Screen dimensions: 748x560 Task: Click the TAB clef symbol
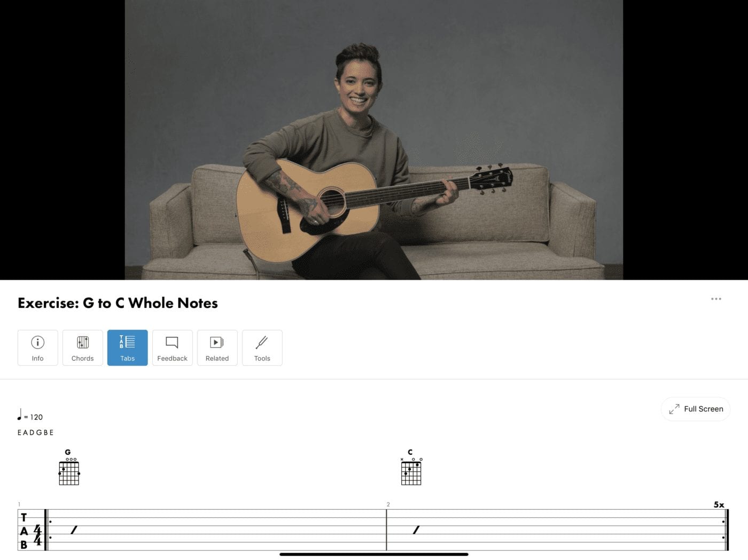click(x=24, y=531)
